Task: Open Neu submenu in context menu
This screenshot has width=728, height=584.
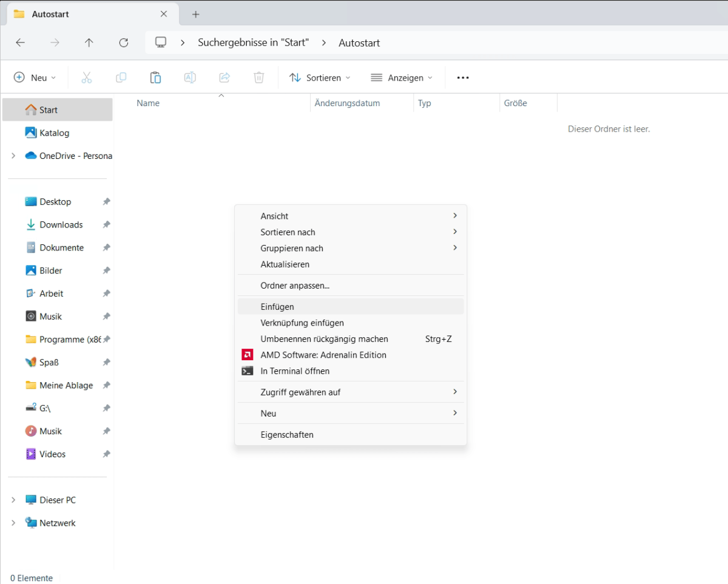Action: pyautogui.click(x=351, y=414)
